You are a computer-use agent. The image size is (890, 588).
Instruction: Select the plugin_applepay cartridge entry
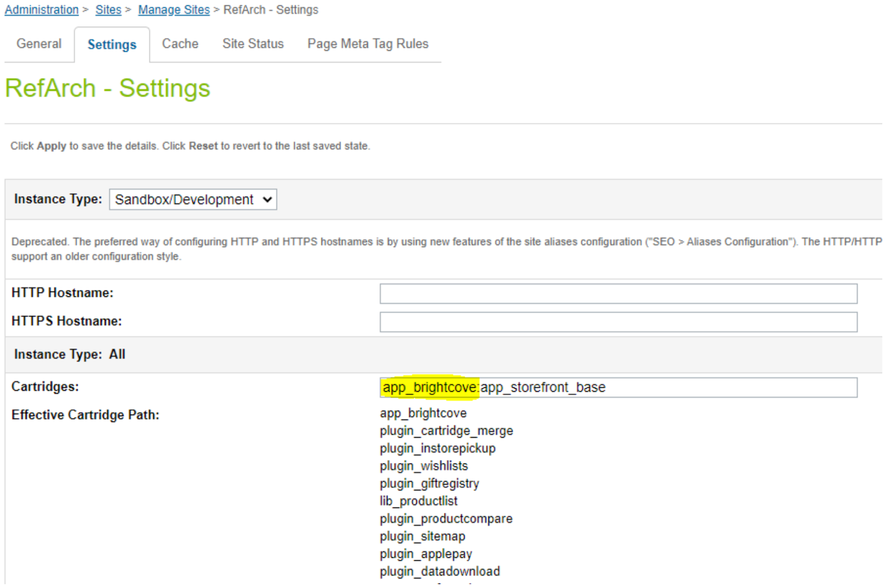click(x=426, y=554)
